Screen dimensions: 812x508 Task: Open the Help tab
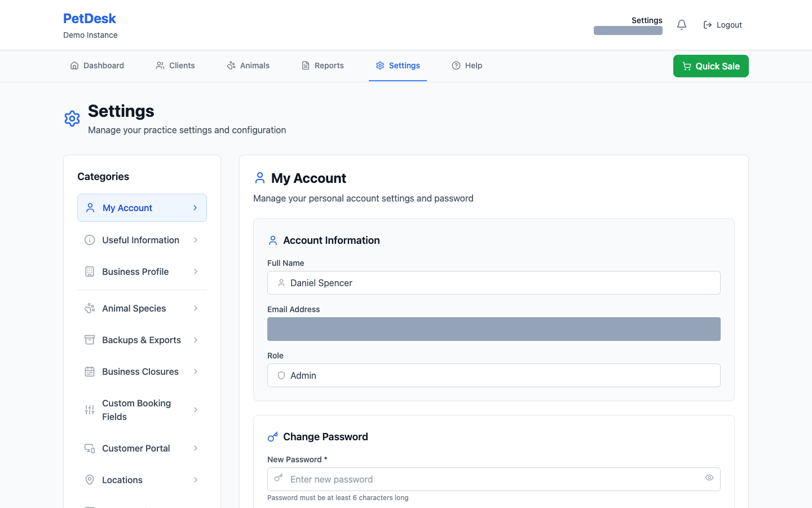pos(467,65)
